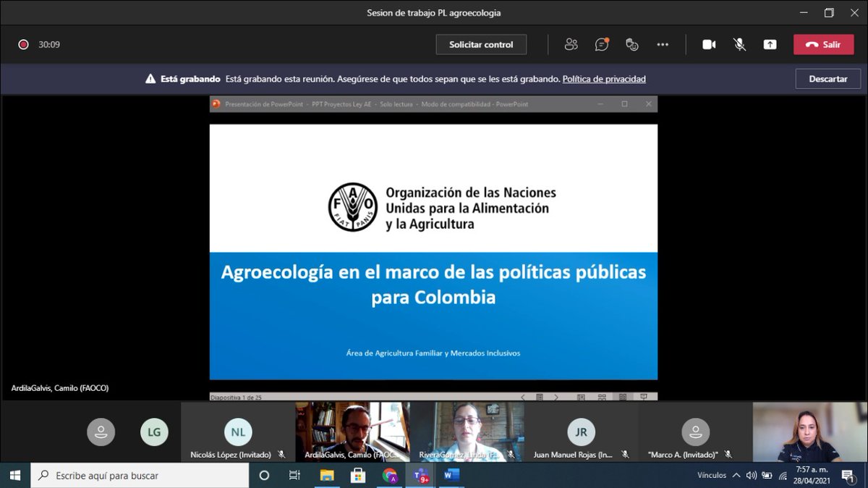Open Word from the taskbar
The height and width of the screenshot is (488, 868).
point(451,475)
